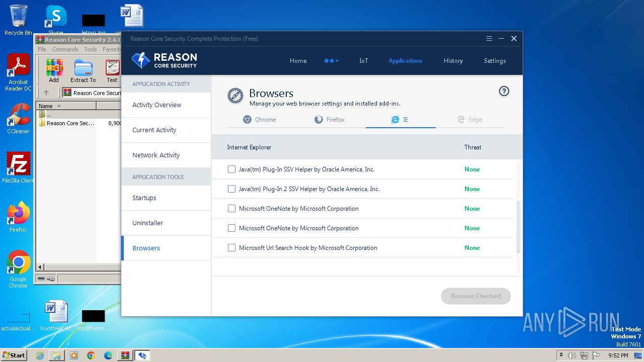The image size is (644, 362).
Task: Click WinRAR address path field
Action: (92, 93)
